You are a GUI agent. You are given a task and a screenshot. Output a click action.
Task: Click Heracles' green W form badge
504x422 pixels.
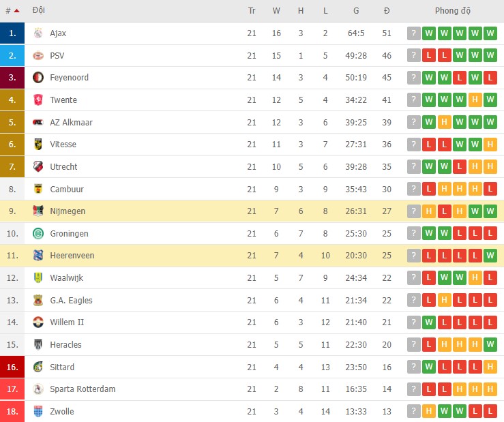tap(490, 345)
